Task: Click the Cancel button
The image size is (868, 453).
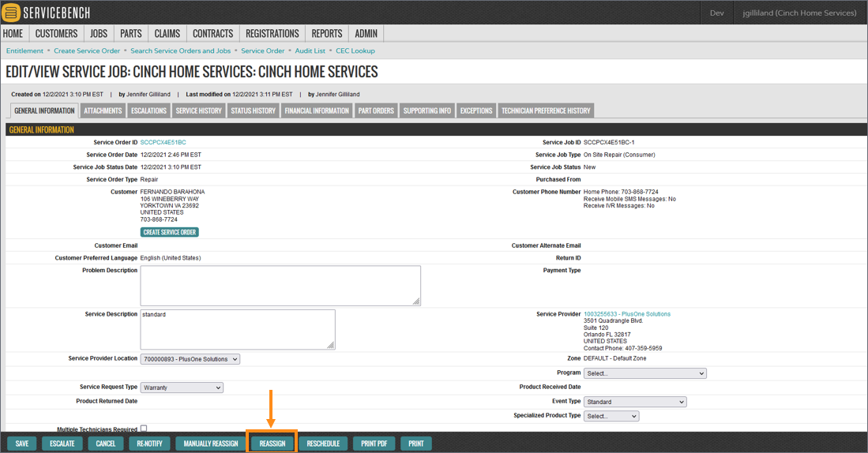Action: tap(106, 444)
